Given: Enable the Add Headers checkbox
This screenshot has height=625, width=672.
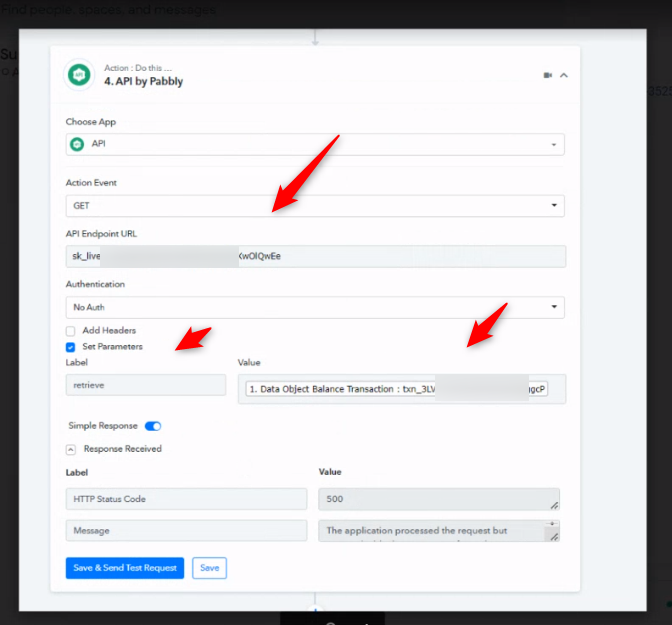Looking at the screenshot, I should pyautogui.click(x=71, y=331).
